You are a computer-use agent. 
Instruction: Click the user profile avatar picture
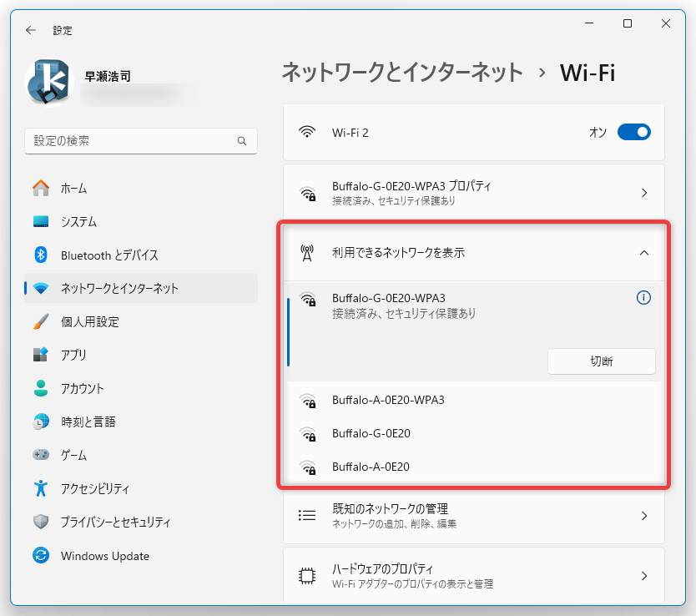coord(49,83)
